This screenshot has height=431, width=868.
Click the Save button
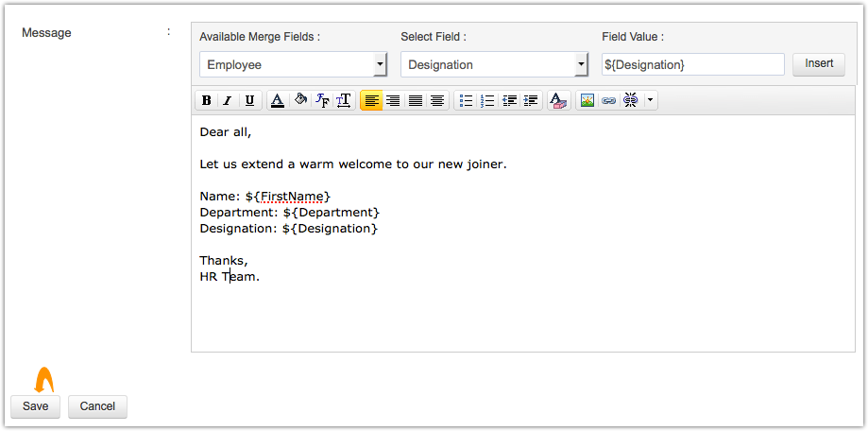36,406
